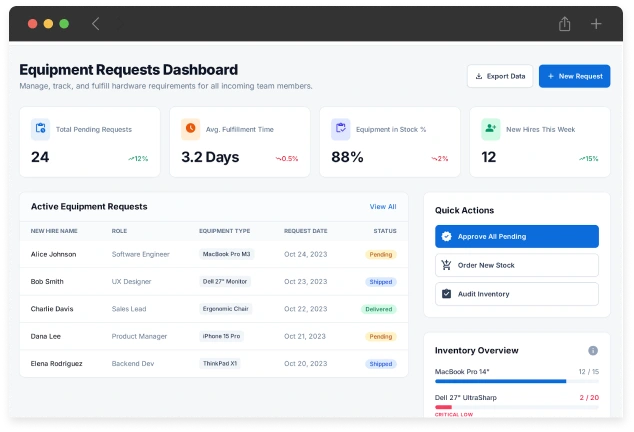The height and width of the screenshot is (432, 634).
Task: Click the Equipment in Stock icon
Action: coord(341,129)
